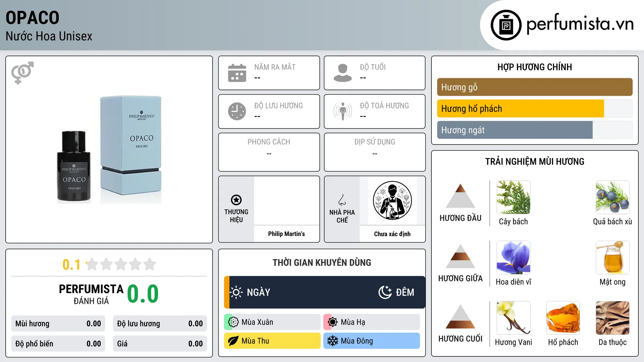This screenshot has height=362, width=644.
Task: Click the Hương đầu label
Action: click(460, 218)
